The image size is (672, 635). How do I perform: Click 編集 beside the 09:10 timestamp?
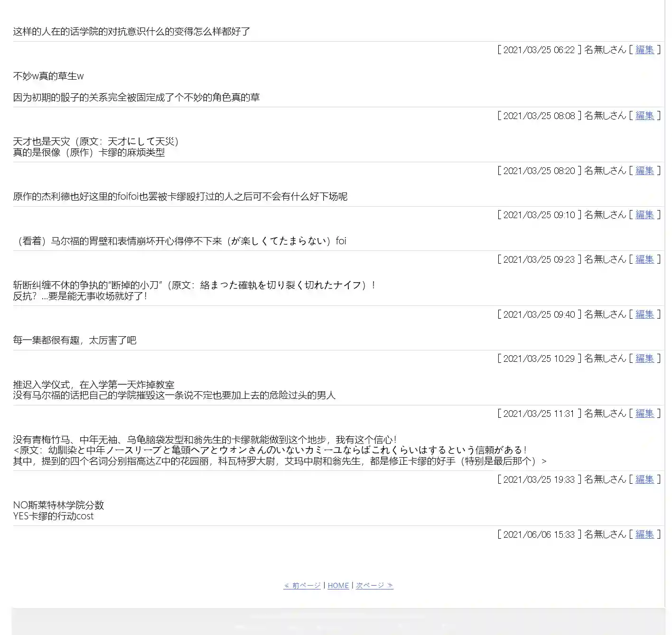click(x=644, y=215)
